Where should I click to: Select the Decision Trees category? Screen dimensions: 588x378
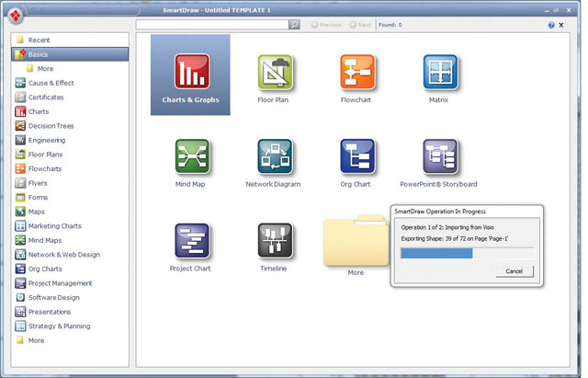coord(70,126)
